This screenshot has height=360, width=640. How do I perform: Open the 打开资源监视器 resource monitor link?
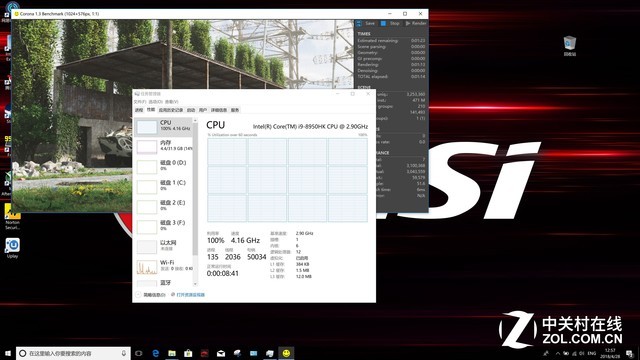tap(188, 295)
